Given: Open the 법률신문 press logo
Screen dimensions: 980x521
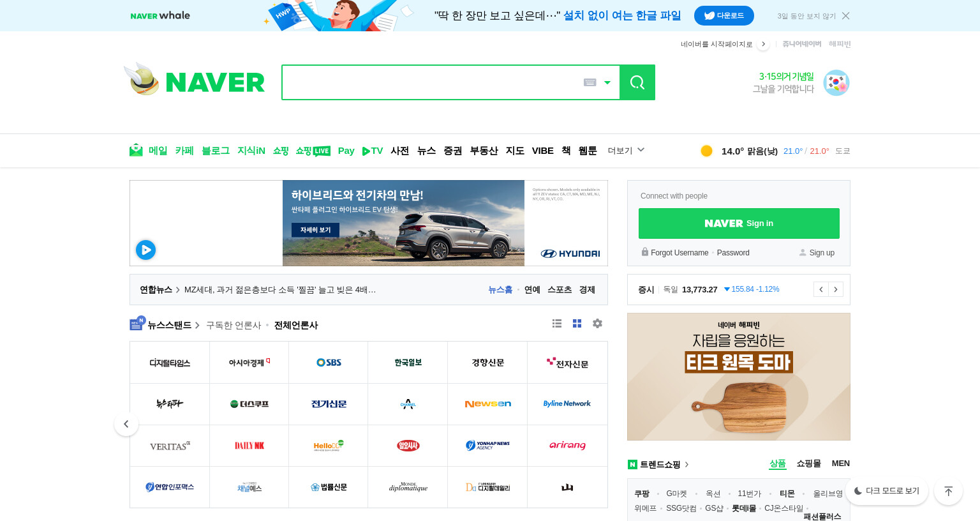Looking at the screenshot, I should [329, 487].
